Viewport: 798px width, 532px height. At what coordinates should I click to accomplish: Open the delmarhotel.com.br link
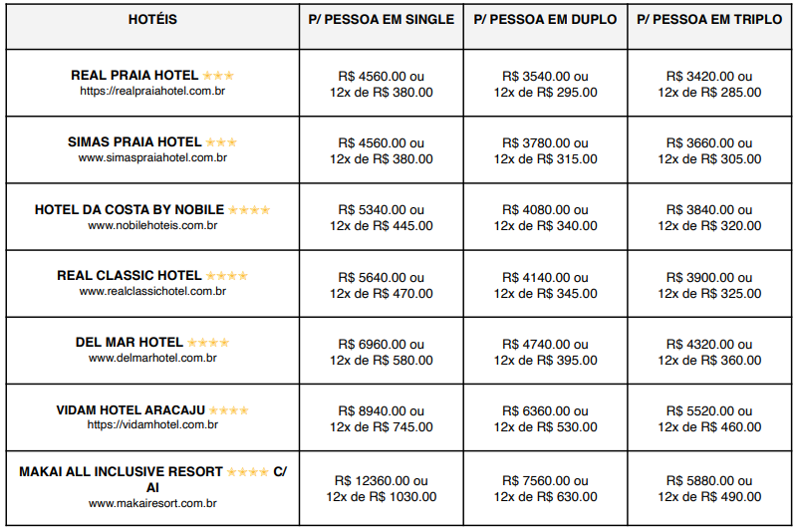tap(152, 358)
